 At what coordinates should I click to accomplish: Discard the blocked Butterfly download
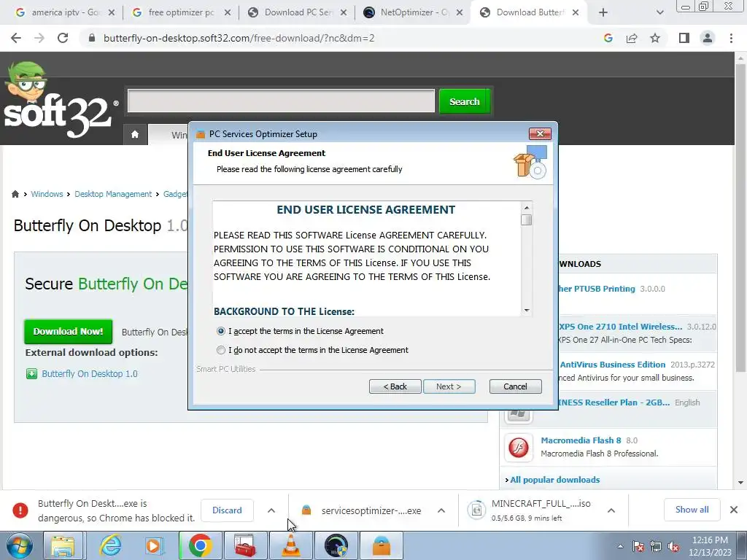227,510
